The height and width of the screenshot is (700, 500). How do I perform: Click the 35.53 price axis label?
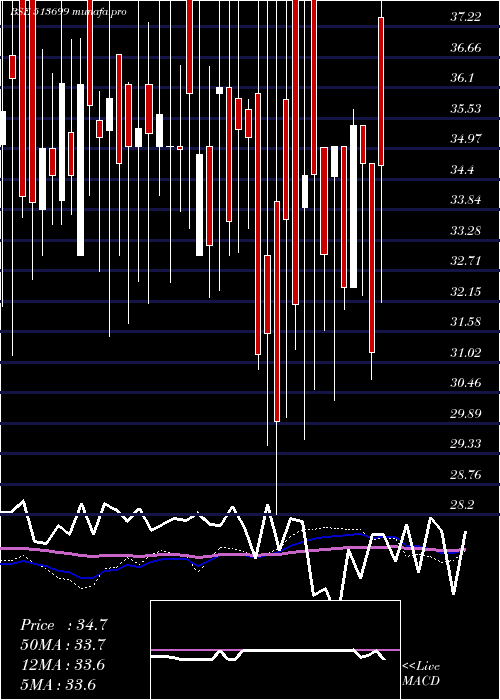click(x=466, y=109)
